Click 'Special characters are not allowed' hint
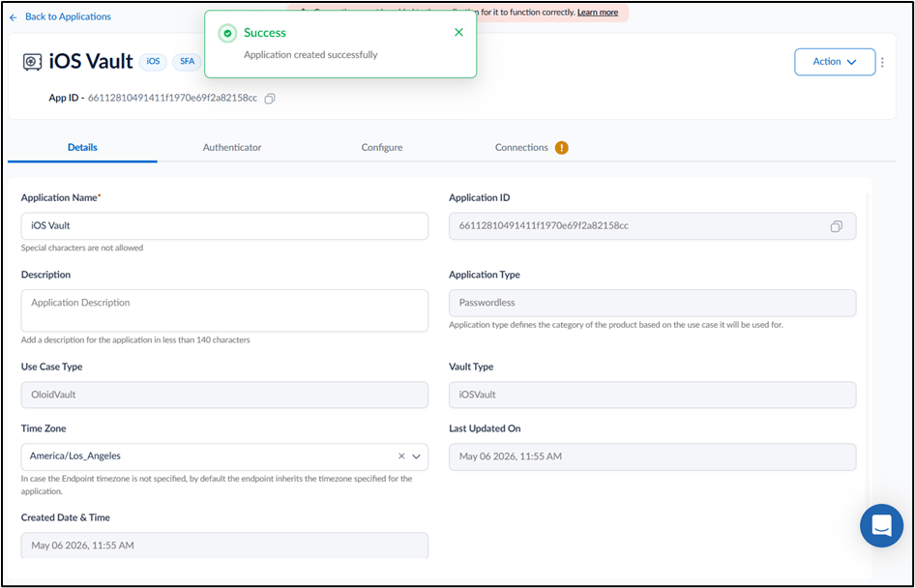Viewport: 915px width, 588px height. click(81, 248)
